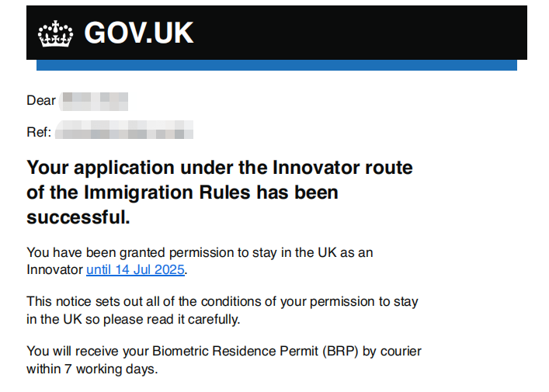Image resolution: width=549 pixels, height=392 pixels.
Task: Click the GOV.UK crown logo icon
Action: point(55,33)
